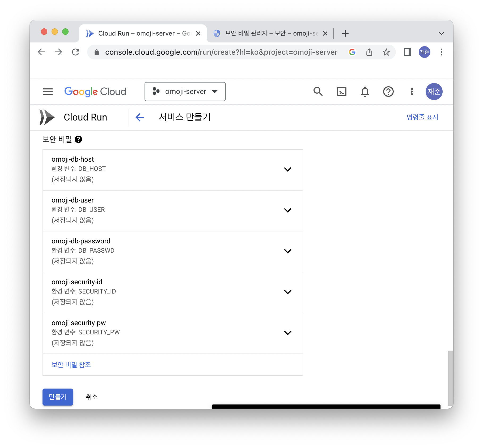Open the help menu
The height and width of the screenshot is (448, 483).
pos(388,92)
